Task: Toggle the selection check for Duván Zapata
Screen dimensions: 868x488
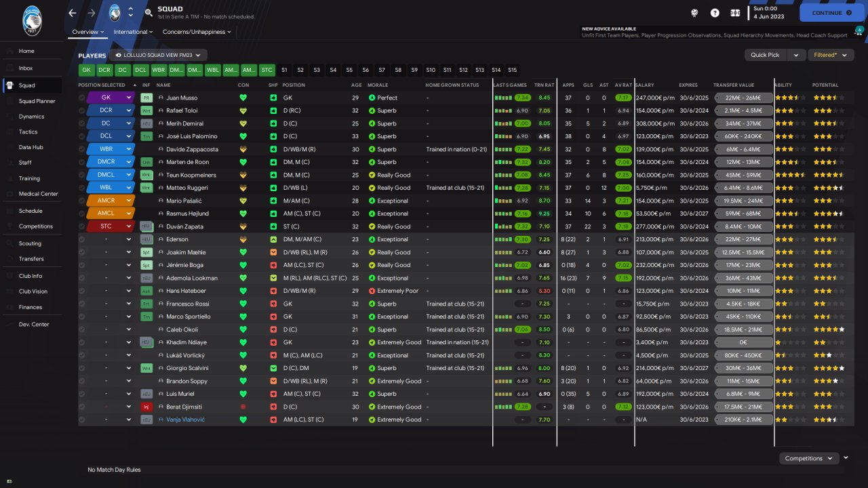Action: [x=82, y=226]
